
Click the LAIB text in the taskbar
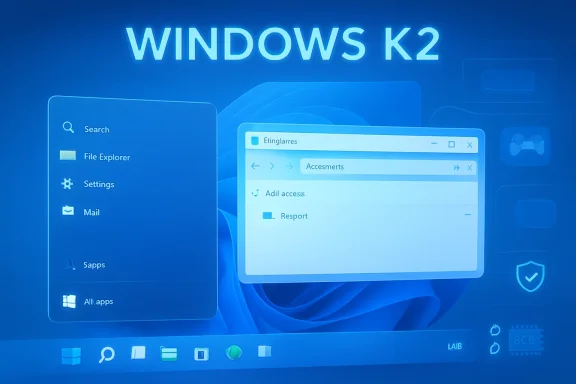[455, 347]
